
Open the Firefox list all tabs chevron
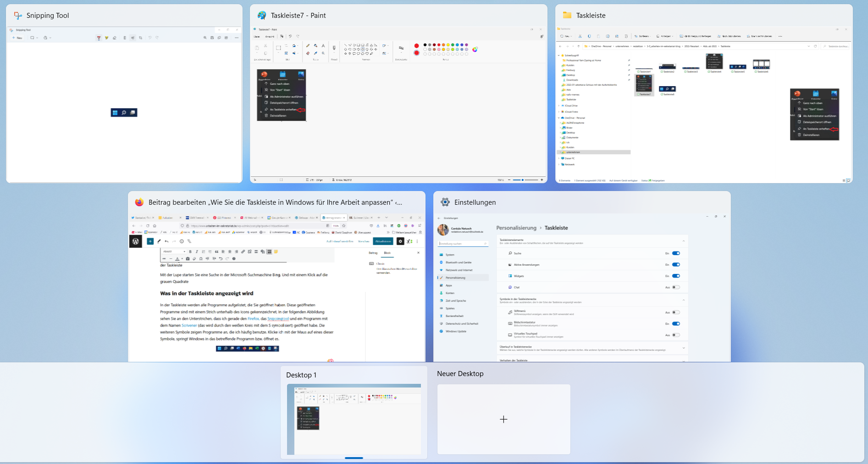[387, 218]
